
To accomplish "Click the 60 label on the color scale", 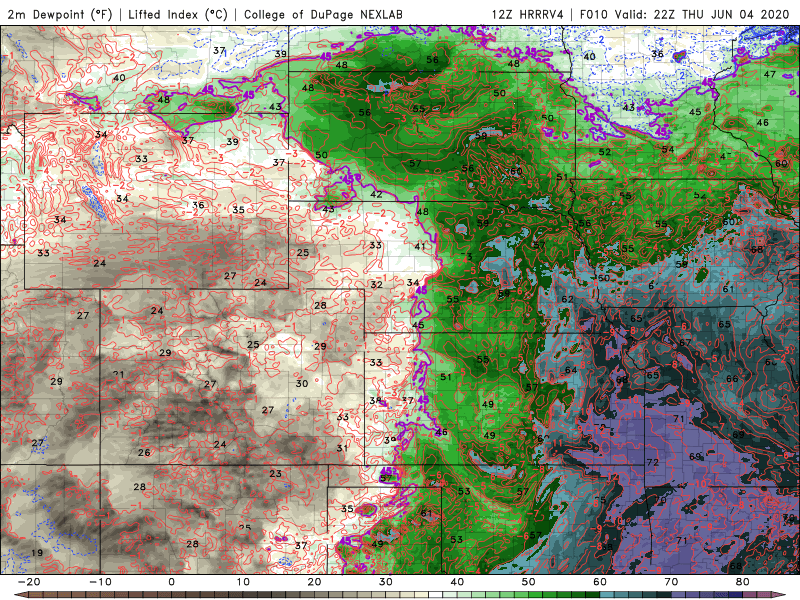I will tap(600, 582).
